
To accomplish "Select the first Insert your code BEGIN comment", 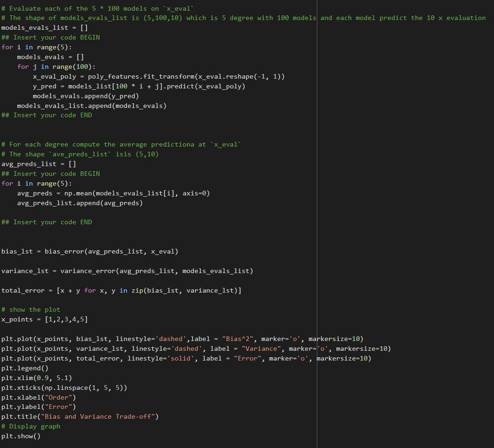I will pyautogui.click(x=50, y=37).
